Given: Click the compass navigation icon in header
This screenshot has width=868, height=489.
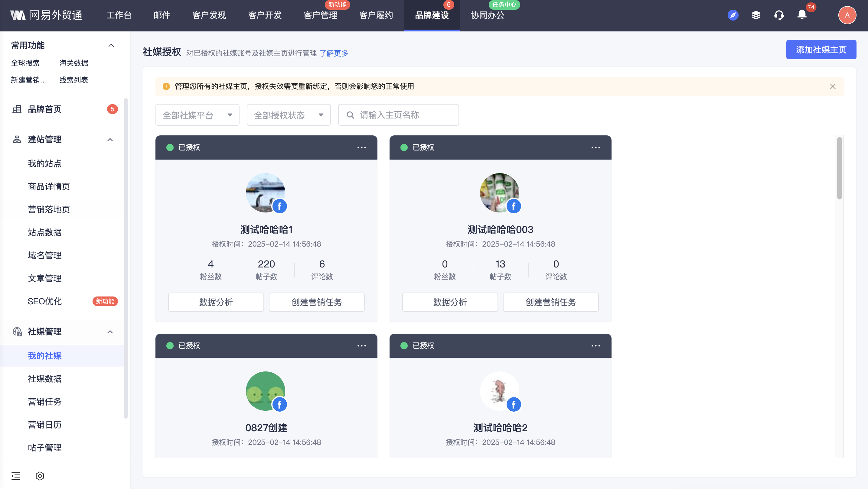Looking at the screenshot, I should point(733,15).
